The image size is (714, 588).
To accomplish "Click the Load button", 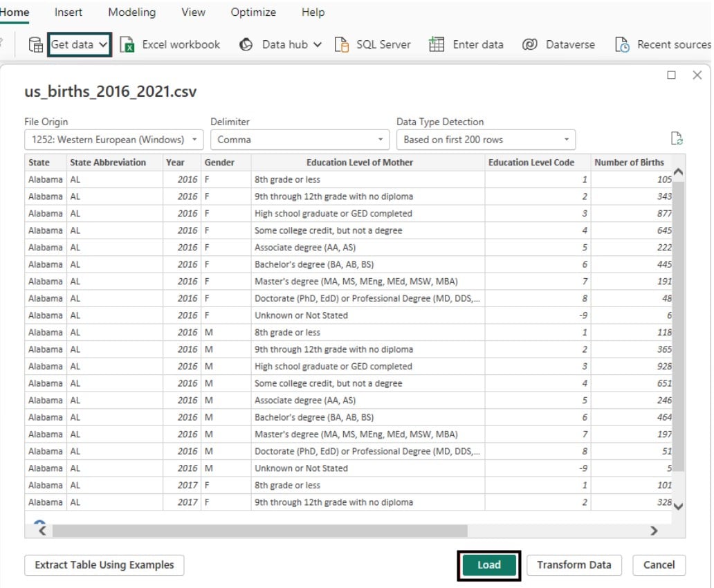I will (x=488, y=564).
